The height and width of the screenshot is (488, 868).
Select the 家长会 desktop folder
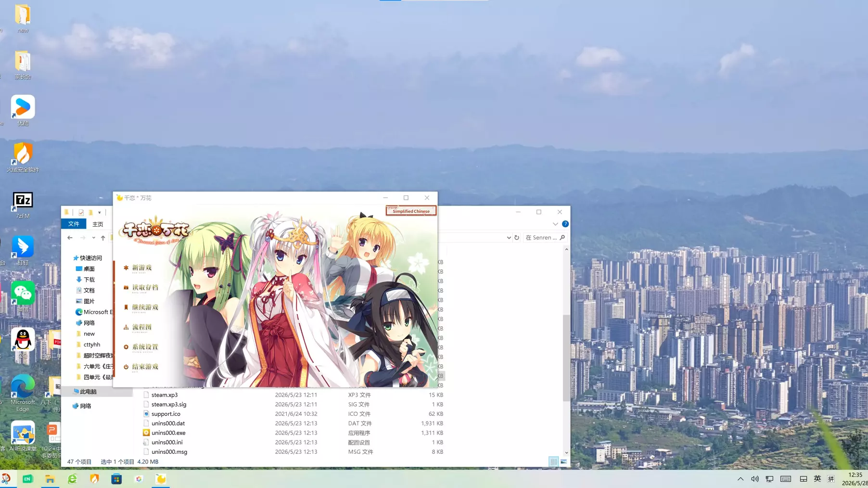coord(23,65)
